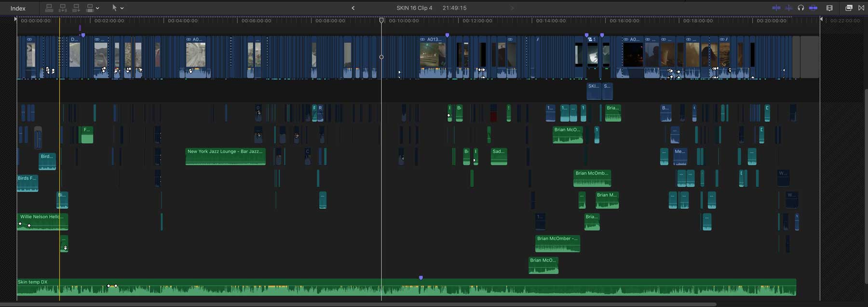Click the purple marker above the A013 clip
The height and width of the screenshot is (307, 868).
coord(447,35)
